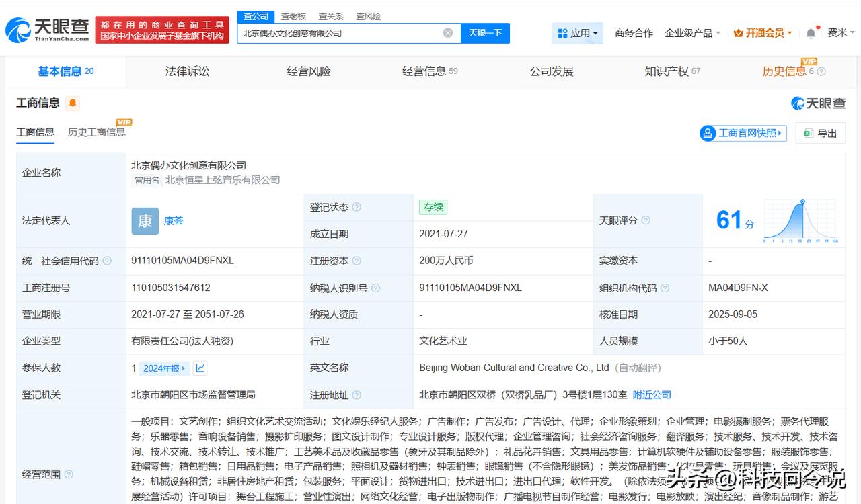Click the established date 2021-07-27
Screen dimensions: 861x504
coord(443,234)
